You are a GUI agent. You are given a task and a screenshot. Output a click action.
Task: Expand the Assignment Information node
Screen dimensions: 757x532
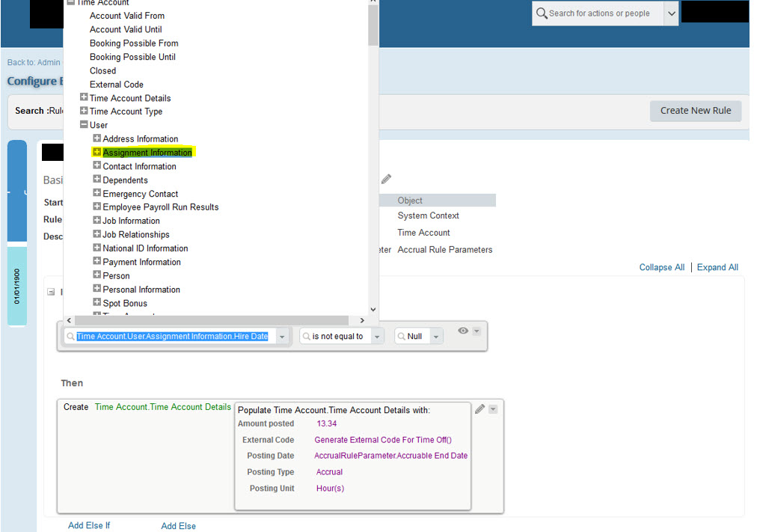[x=97, y=152]
